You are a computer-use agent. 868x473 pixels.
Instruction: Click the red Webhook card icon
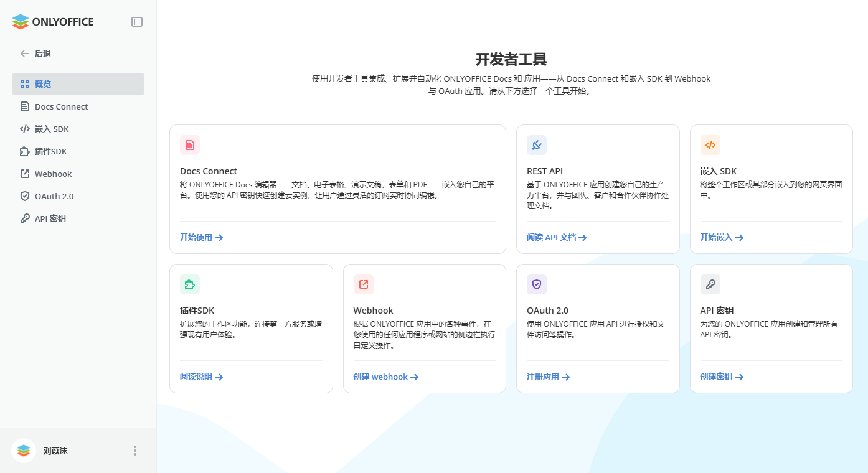point(364,284)
